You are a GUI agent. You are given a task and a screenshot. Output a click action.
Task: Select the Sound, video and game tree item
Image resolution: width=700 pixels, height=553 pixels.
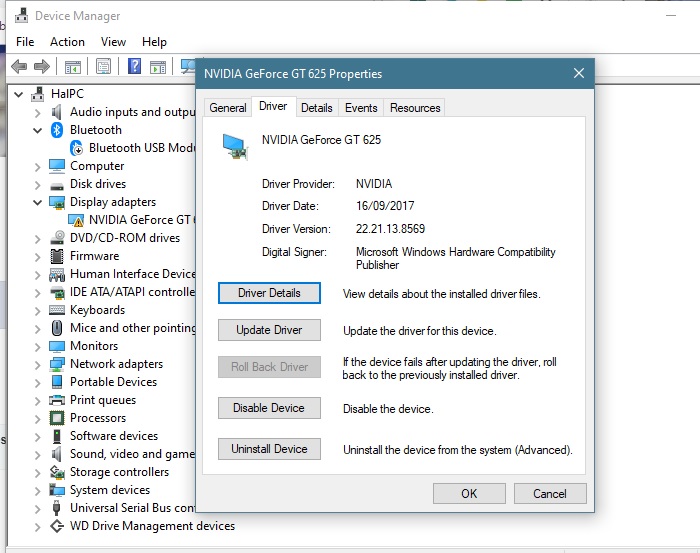coord(132,454)
